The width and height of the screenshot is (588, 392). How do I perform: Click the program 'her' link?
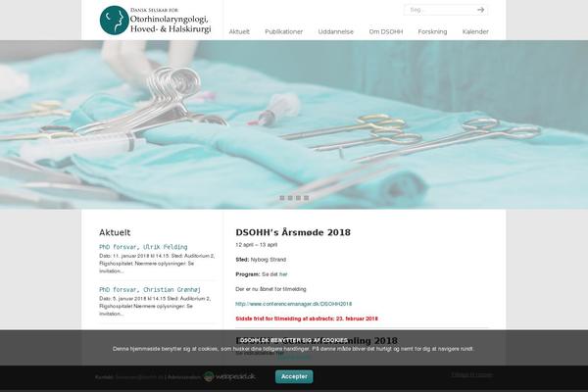pyautogui.click(x=283, y=274)
